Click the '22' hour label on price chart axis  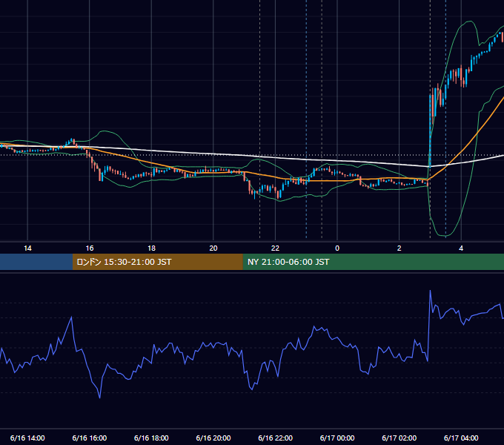(275, 248)
